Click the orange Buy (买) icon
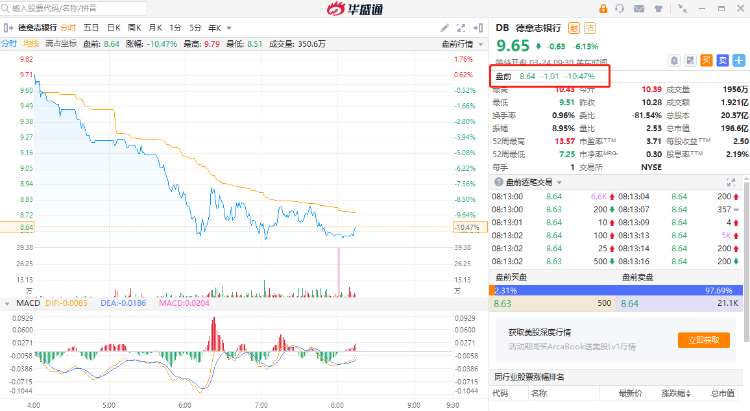Image resolution: width=750 pixels, height=411 pixels. click(706, 60)
